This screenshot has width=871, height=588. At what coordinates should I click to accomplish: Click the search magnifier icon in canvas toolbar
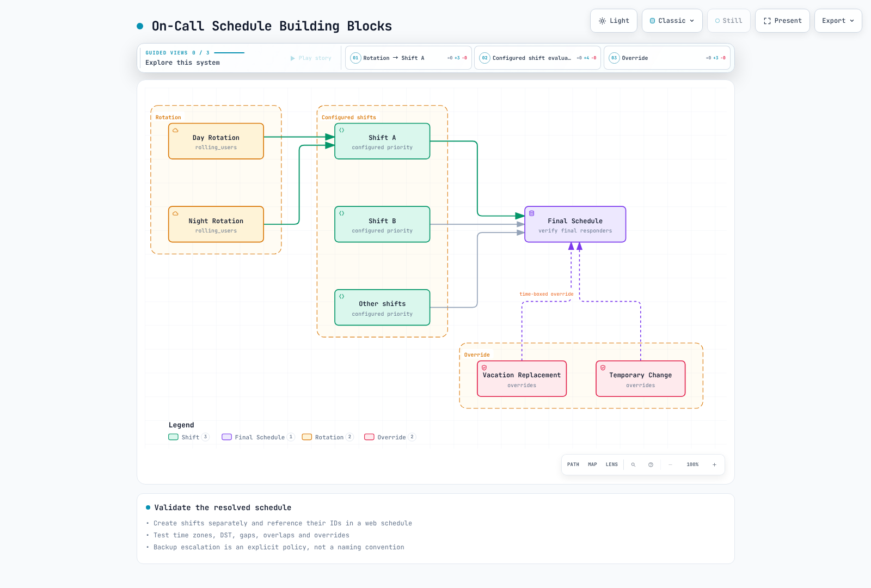633,465
